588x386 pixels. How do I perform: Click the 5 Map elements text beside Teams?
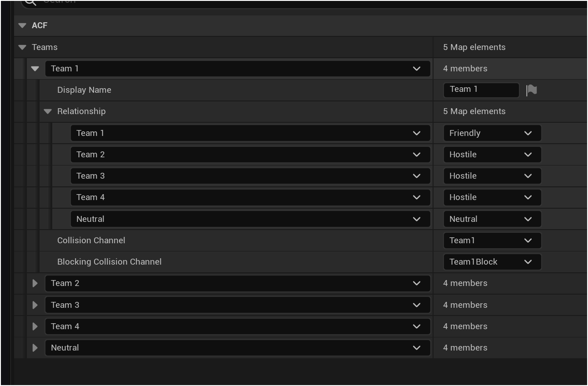(474, 47)
